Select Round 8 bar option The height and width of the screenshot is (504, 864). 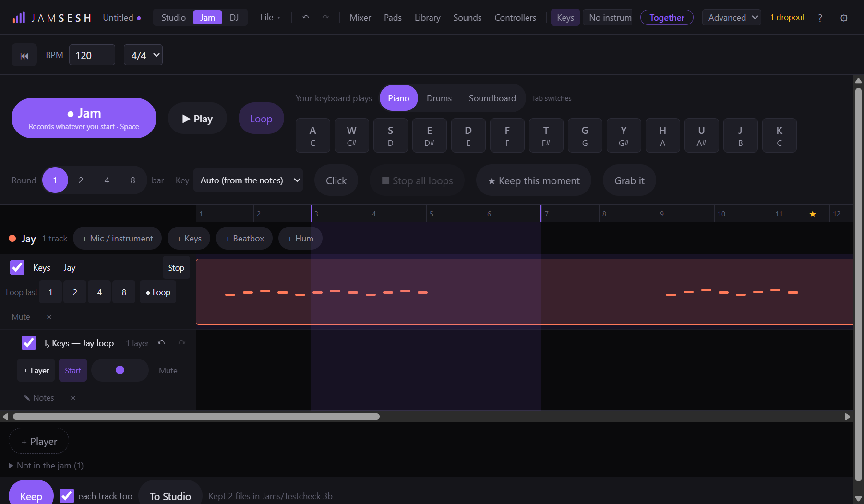[133, 180]
